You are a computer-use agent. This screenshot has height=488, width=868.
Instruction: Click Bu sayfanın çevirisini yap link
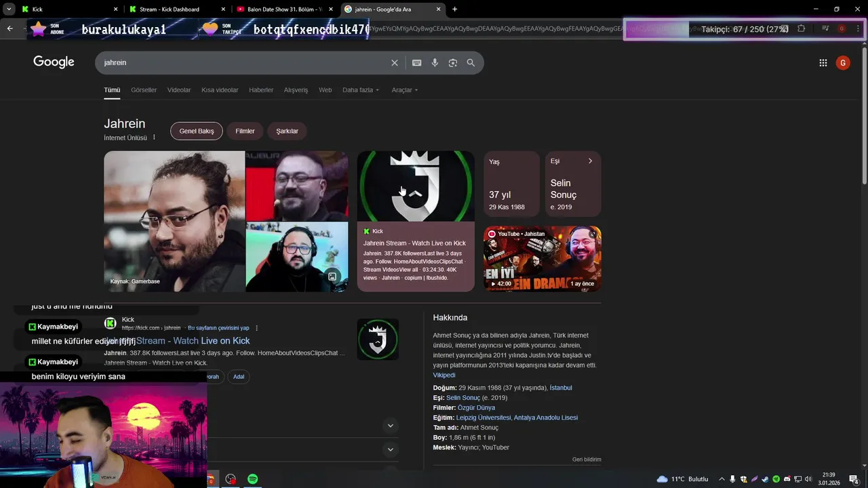click(218, 328)
